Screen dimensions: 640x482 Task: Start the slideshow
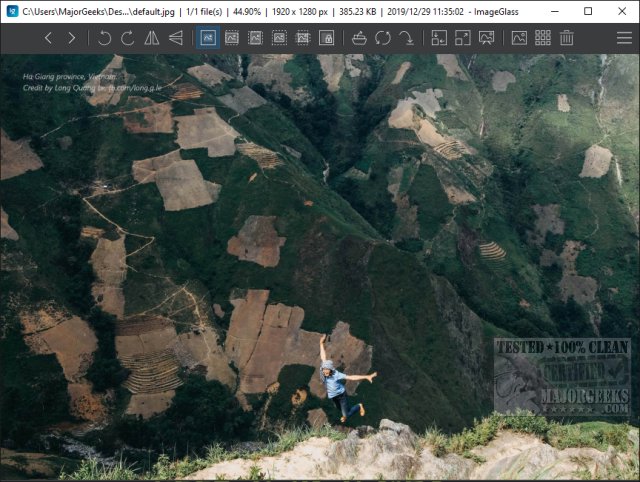486,38
